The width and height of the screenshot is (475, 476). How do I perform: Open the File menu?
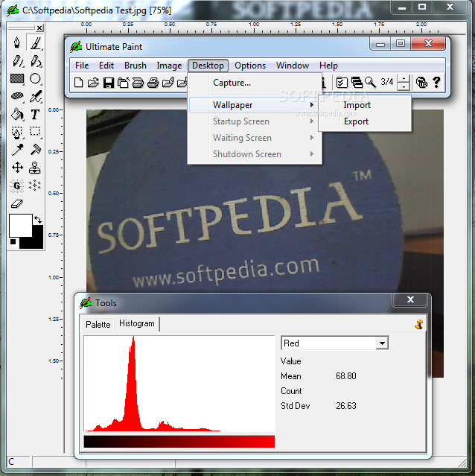(x=82, y=66)
